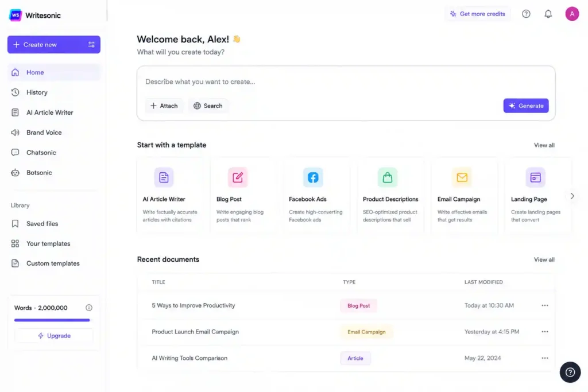Click the AI Article Writer sidebar icon

pos(15,112)
